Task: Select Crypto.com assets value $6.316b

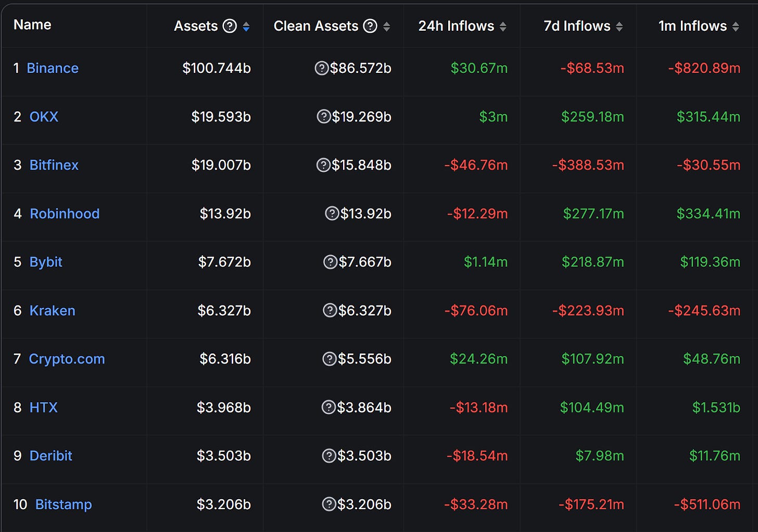Action: [x=225, y=359]
